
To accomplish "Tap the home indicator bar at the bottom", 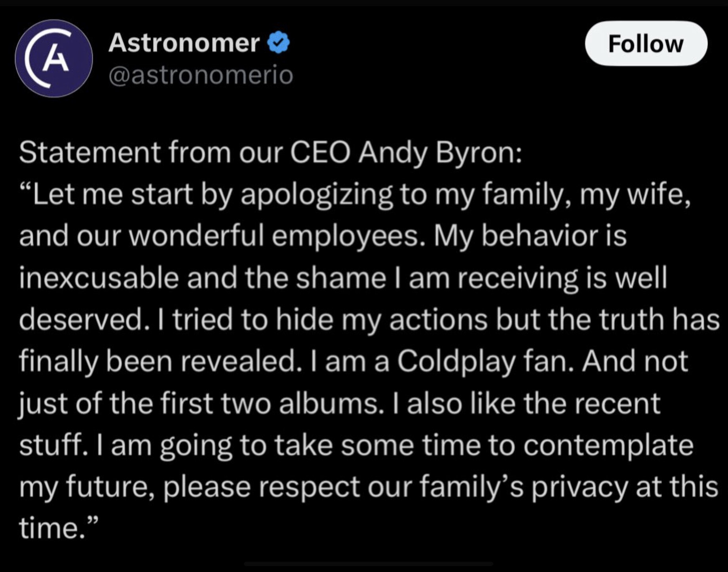I will pos(368,564).
